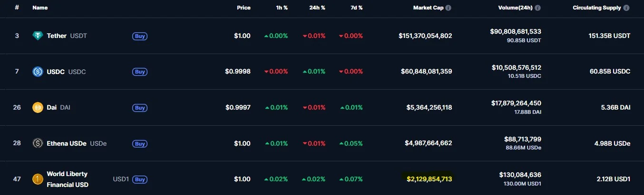Click the World Liberty Financial USD logo
Viewport: 644px width, 195px height.
[x=38, y=179]
